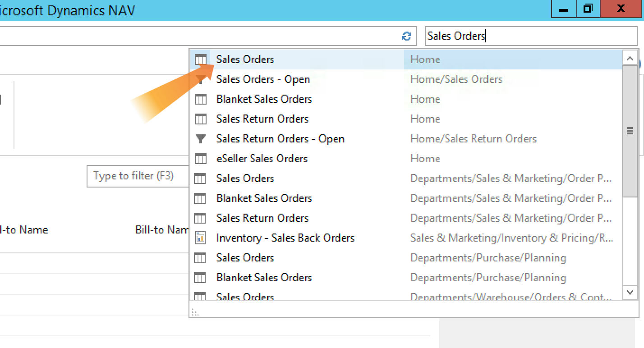Select Blanket Sales Orders under Departments/Purchase/Planning
Screen dimensions: 644x348
click(x=405, y=278)
